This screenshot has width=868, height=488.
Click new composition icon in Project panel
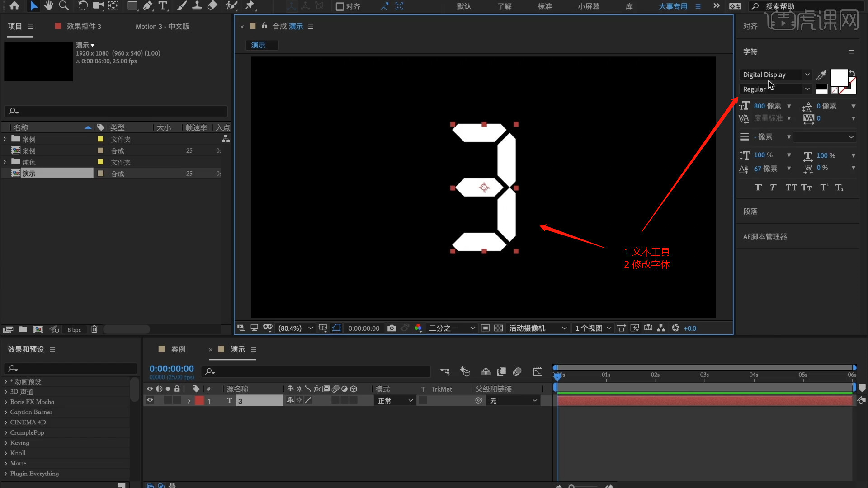[x=38, y=329]
